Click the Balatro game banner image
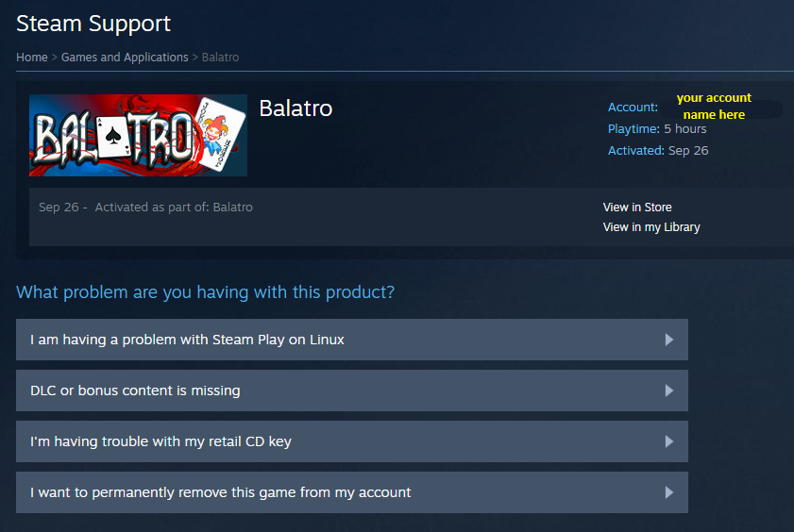 [x=138, y=135]
